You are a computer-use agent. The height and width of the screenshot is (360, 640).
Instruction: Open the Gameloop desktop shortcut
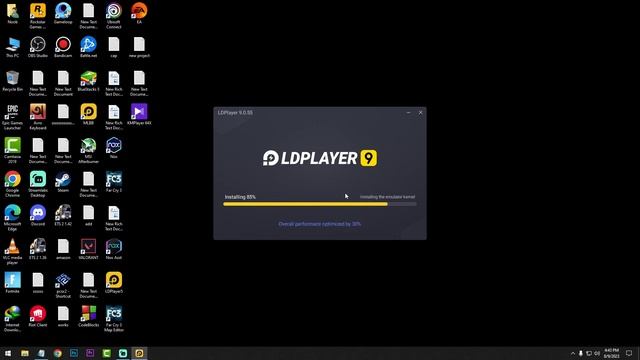[x=63, y=13]
